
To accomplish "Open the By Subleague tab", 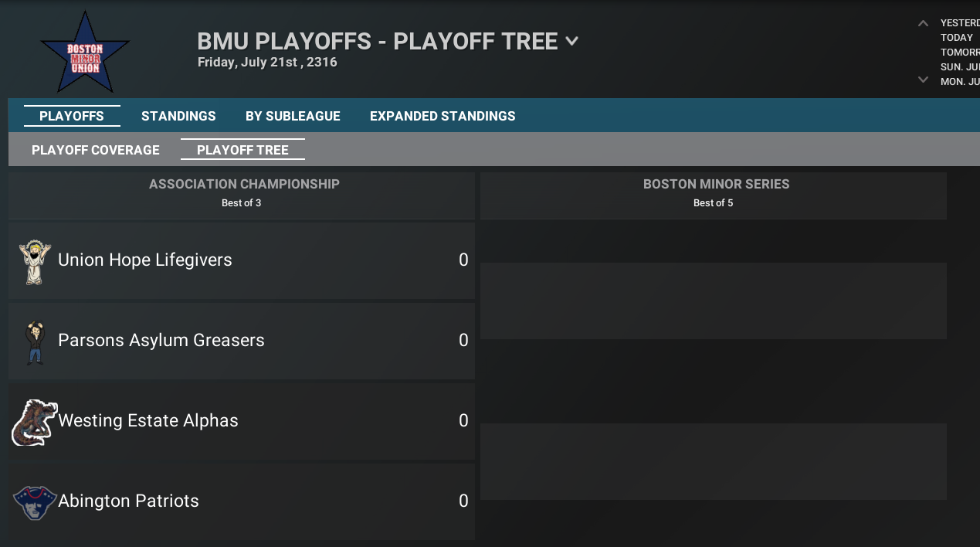I will (293, 116).
